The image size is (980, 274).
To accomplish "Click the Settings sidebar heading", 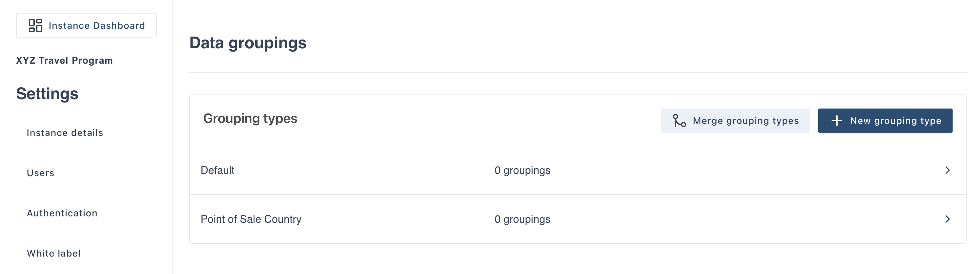I will [47, 94].
